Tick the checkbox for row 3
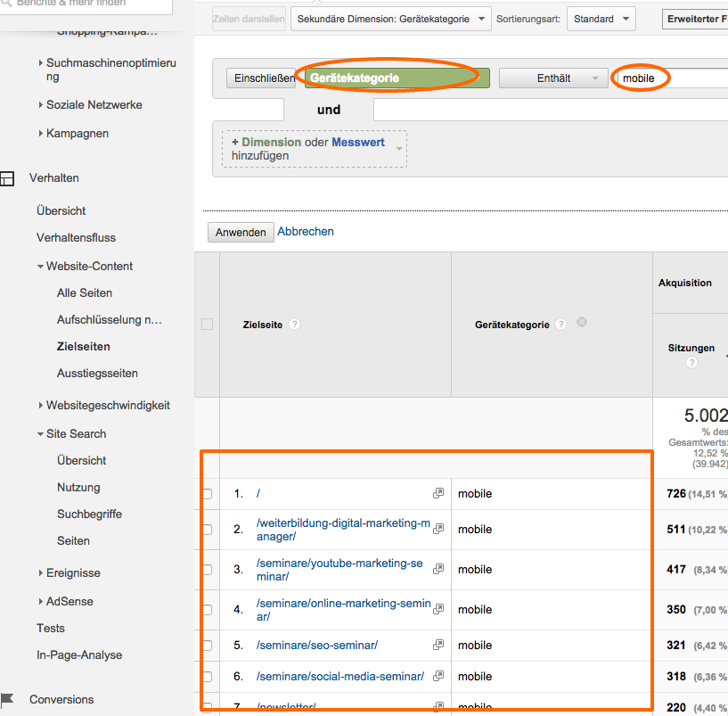Image resolution: width=728 pixels, height=716 pixels. coord(207,570)
